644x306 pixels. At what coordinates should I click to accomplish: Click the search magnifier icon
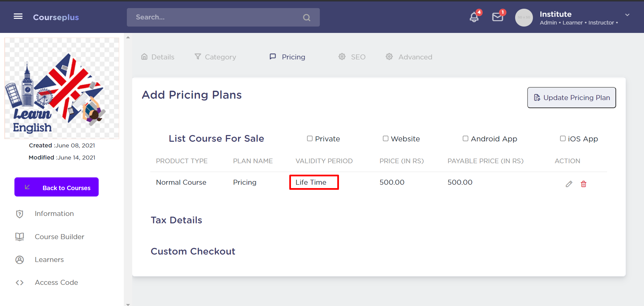point(306,17)
